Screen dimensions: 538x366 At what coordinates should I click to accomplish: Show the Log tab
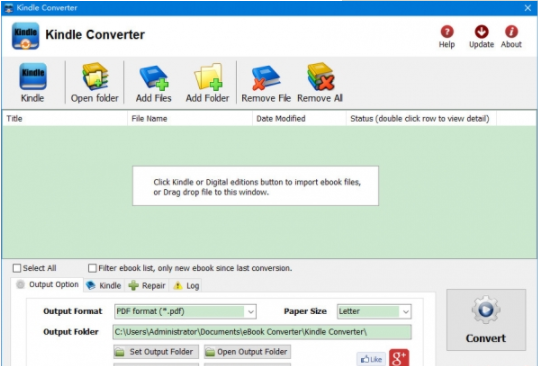[186, 285]
